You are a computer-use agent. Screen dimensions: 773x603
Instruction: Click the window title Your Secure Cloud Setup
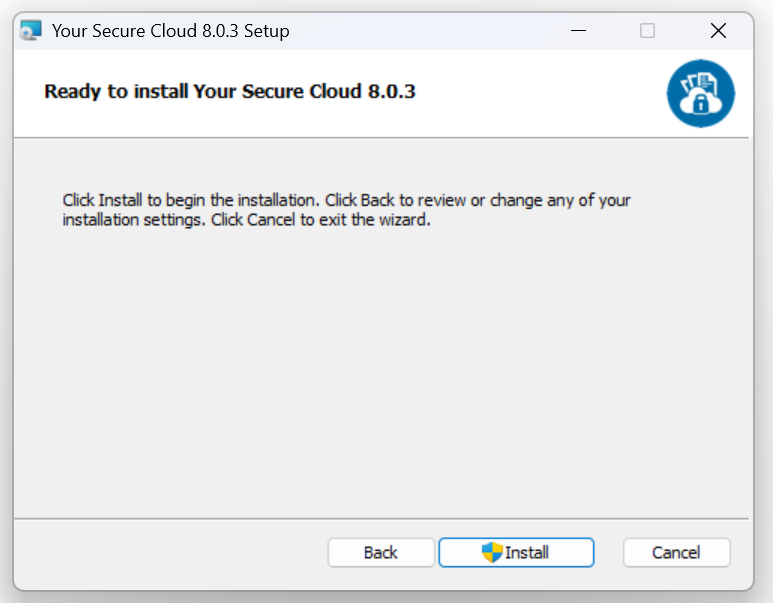[171, 31]
